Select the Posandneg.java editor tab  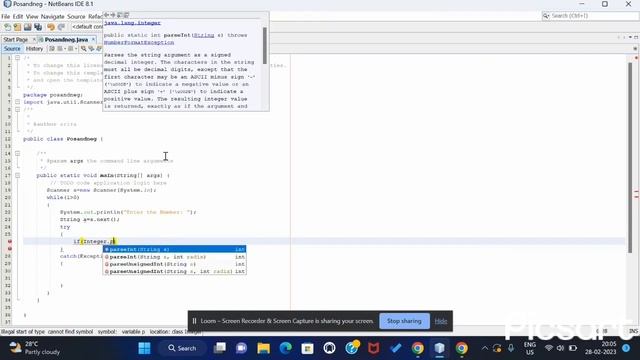pyautogui.click(x=66, y=40)
